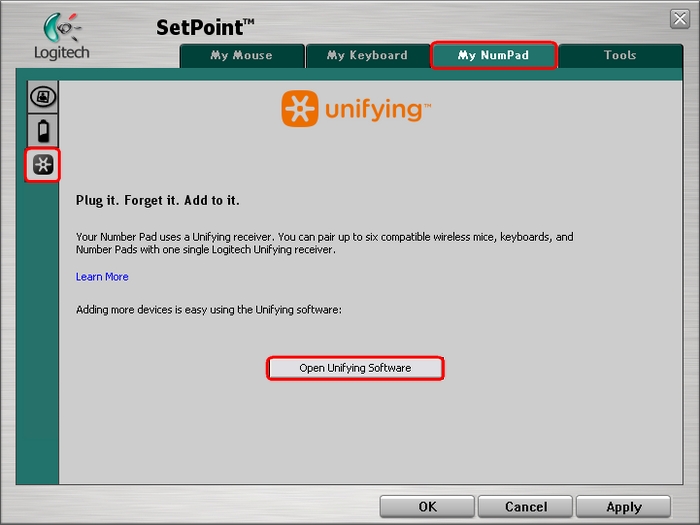Click Open Unifying Software button
700x525 pixels.
coord(355,368)
